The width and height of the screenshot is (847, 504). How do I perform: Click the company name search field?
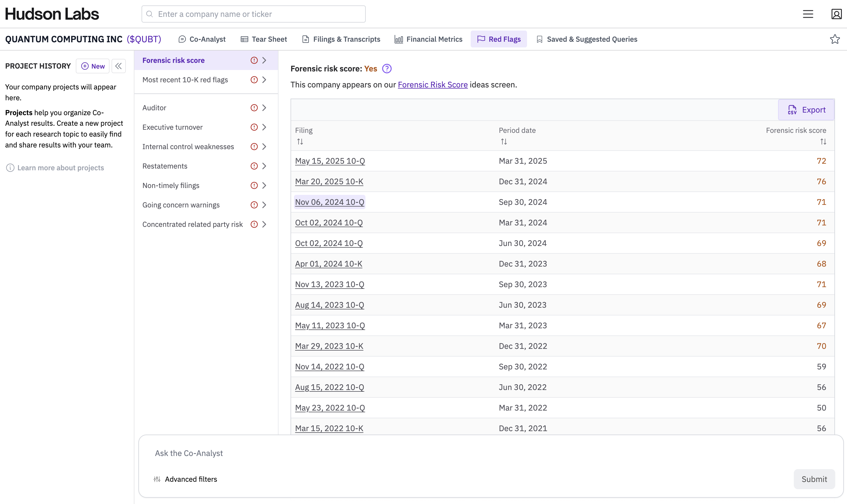click(x=253, y=14)
